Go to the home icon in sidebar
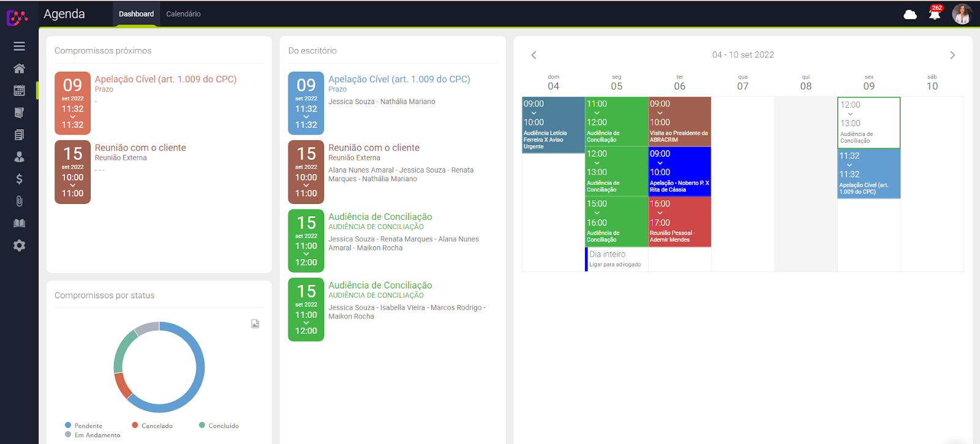 (19, 69)
